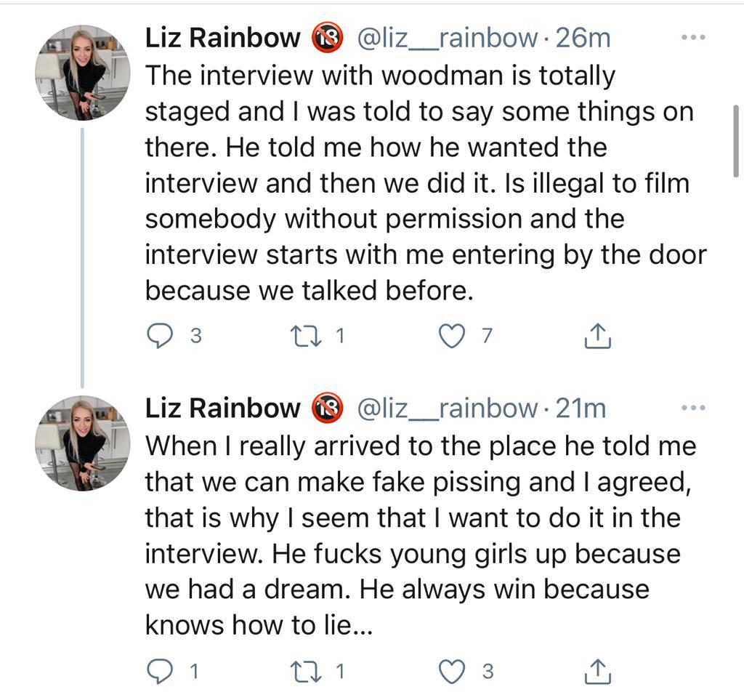Screen dimensions: 744x700
Task: Retweet the second tweet (21m)
Action: [300, 671]
